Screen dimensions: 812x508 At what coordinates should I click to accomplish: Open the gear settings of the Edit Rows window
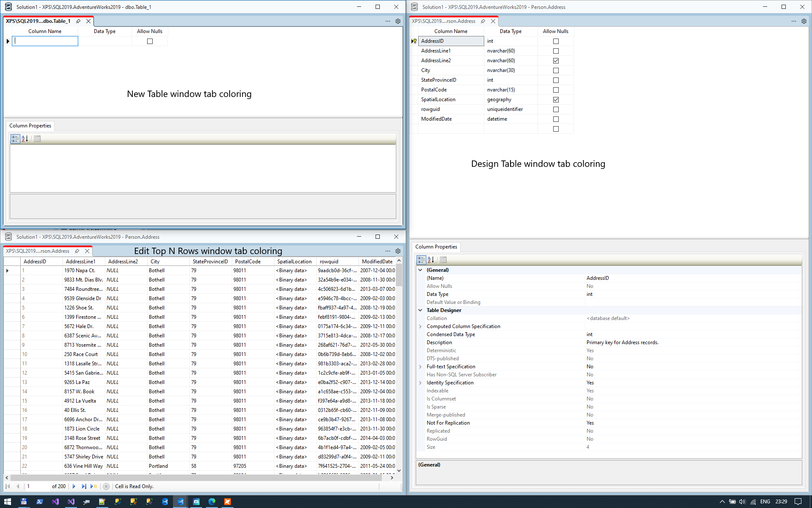[398, 251]
